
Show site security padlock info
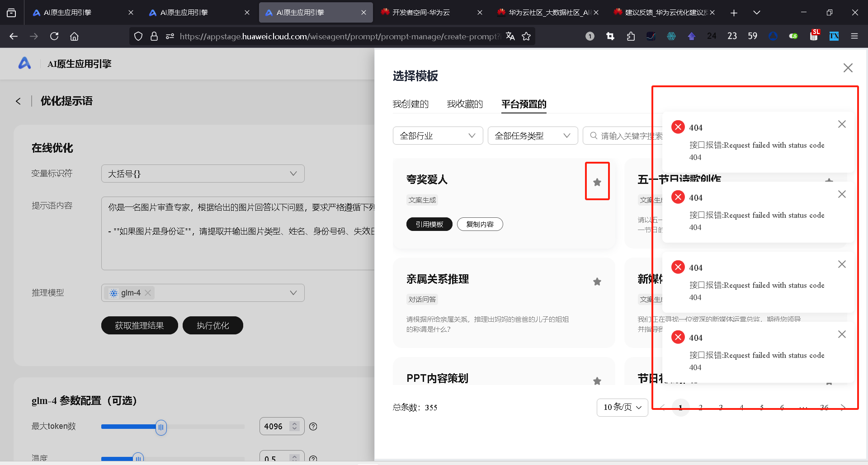coord(154,36)
